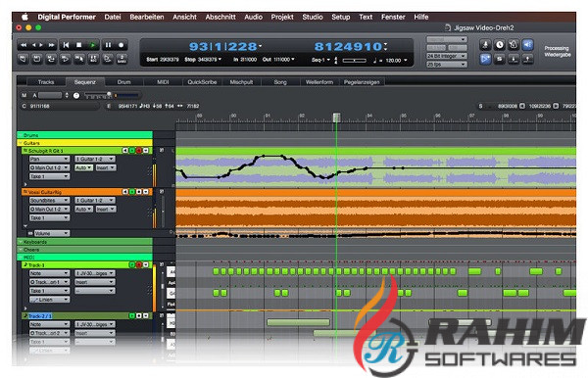The width and height of the screenshot is (588, 378).
Task: Toggle green play enable on Vossi GuitarRig
Action: (x=132, y=192)
